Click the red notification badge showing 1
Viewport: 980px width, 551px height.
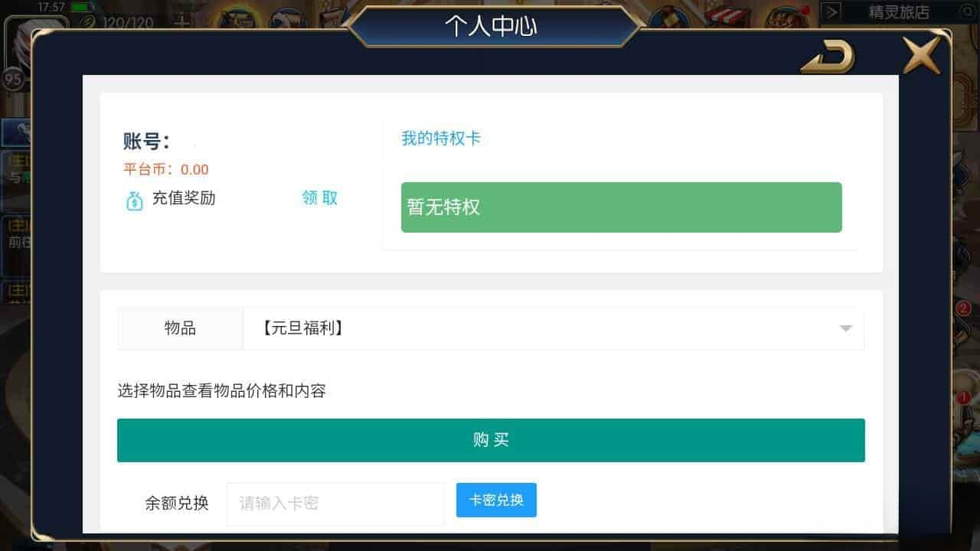[963, 397]
